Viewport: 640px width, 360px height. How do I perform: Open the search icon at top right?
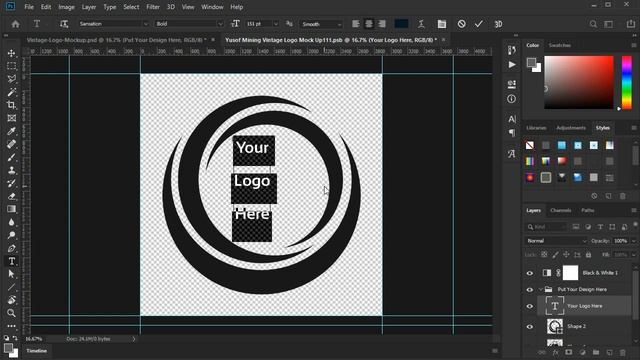click(x=593, y=24)
